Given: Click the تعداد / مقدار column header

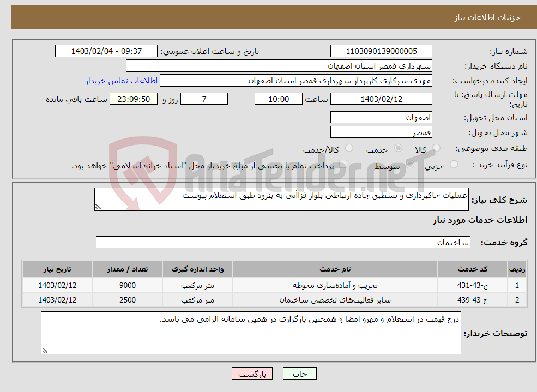Looking at the screenshot, I should point(128,269).
